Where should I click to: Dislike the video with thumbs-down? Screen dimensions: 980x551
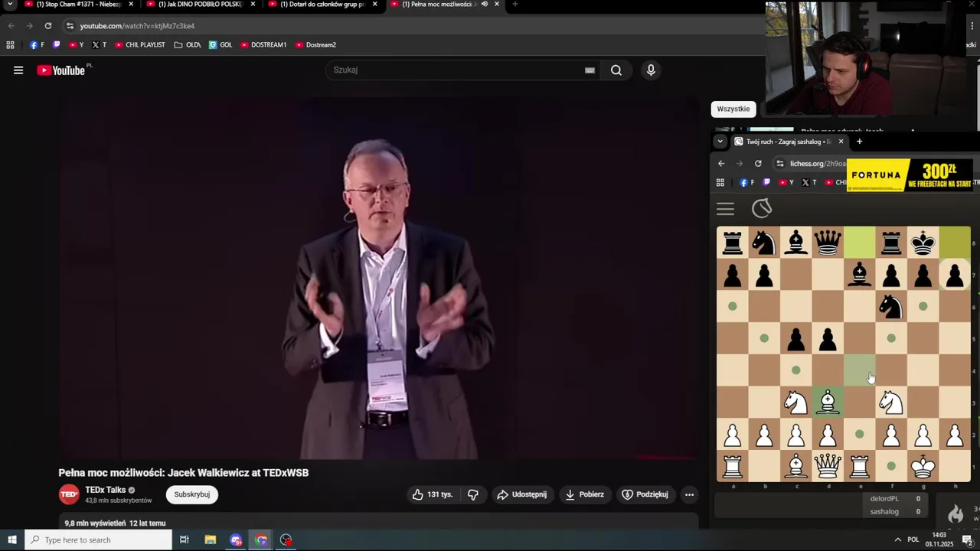coord(473,494)
